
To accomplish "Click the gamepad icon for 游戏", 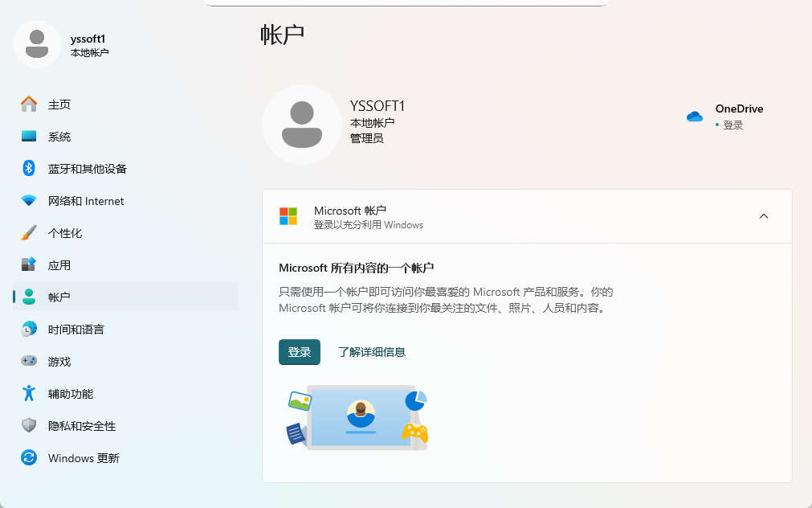I will coord(29,360).
